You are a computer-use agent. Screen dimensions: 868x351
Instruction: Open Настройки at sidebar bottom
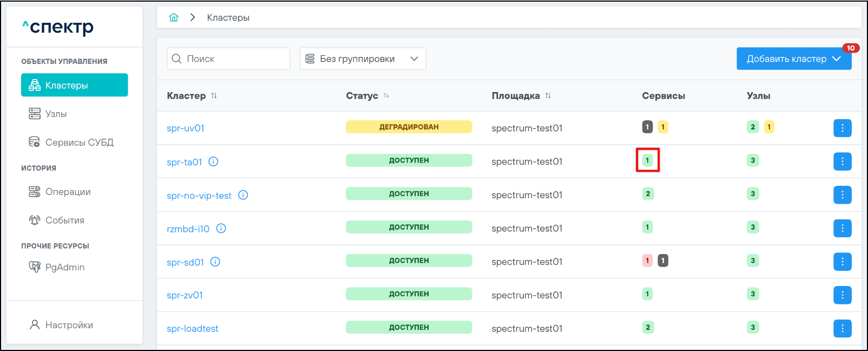69,325
